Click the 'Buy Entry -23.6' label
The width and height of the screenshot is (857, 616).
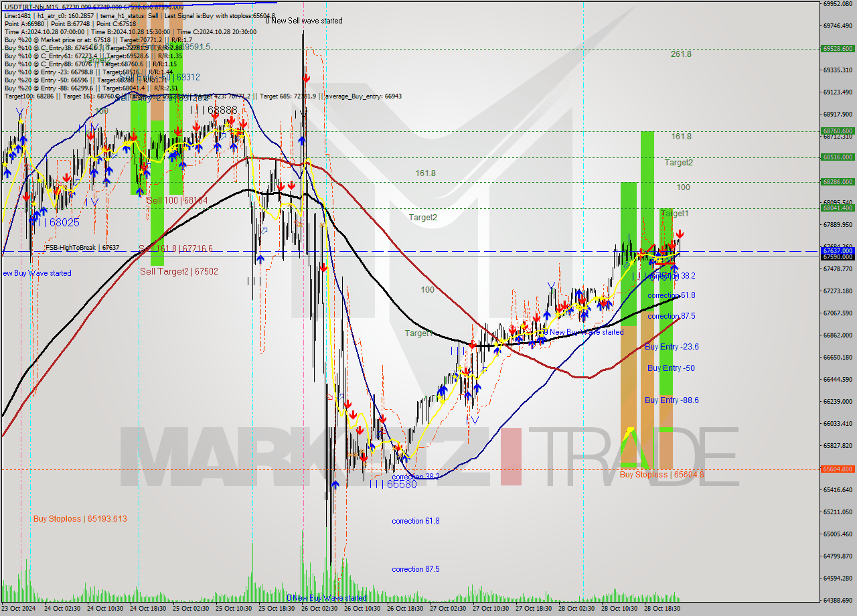pos(672,347)
